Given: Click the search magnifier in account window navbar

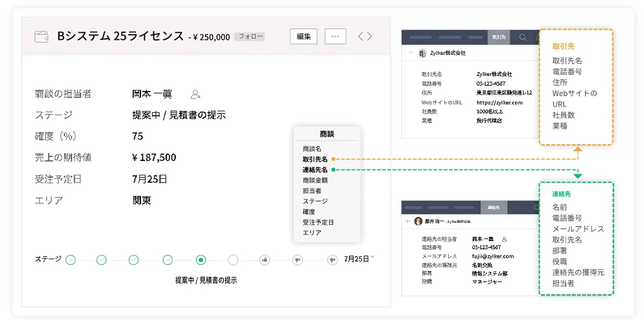Looking at the screenshot, I should (x=523, y=37).
